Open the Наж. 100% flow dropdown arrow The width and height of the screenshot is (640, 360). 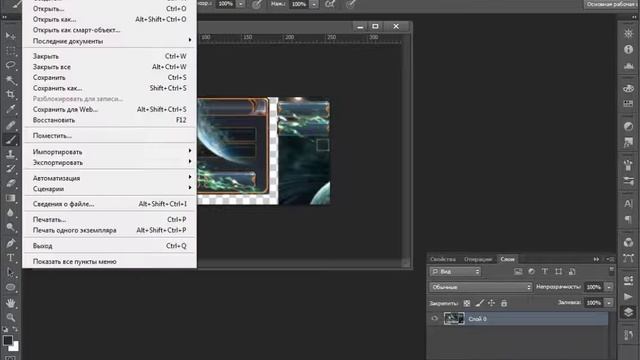point(314,4)
